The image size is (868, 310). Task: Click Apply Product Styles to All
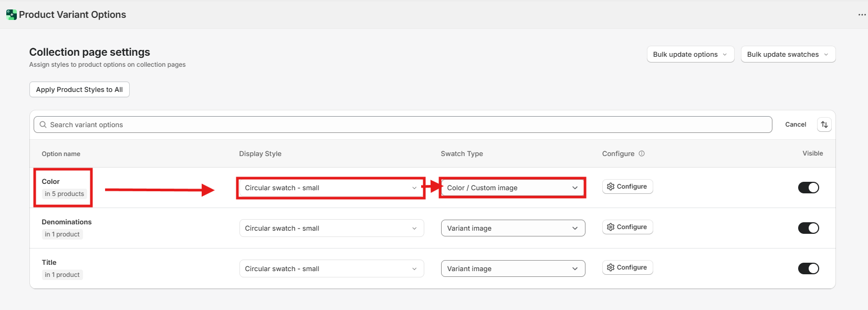click(x=79, y=89)
